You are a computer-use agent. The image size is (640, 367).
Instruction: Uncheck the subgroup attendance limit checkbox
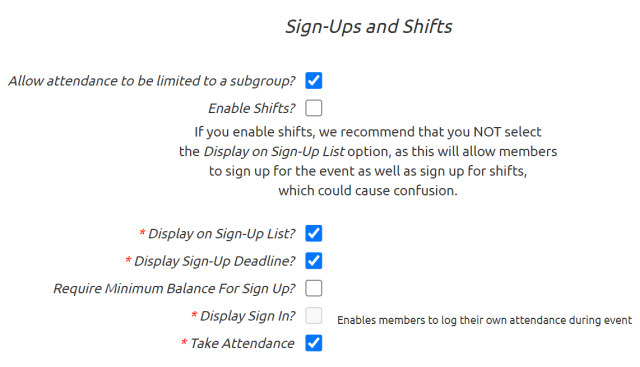tap(313, 80)
